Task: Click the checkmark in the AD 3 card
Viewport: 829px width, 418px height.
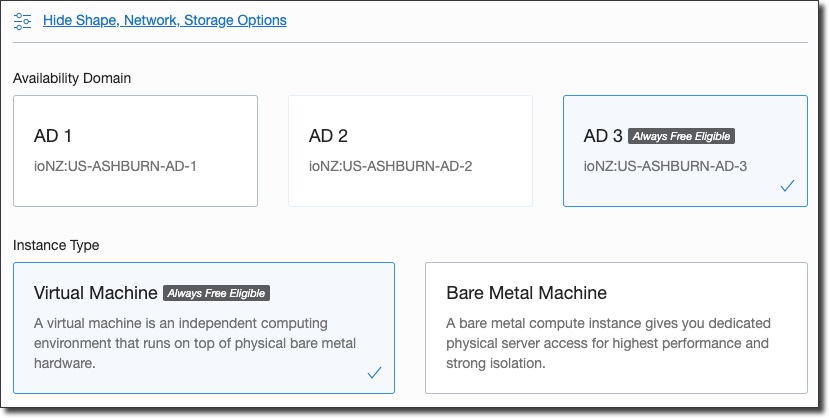Action: pos(787,186)
